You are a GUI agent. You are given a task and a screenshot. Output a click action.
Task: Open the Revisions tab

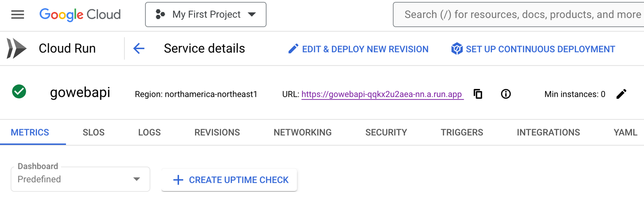217,133
